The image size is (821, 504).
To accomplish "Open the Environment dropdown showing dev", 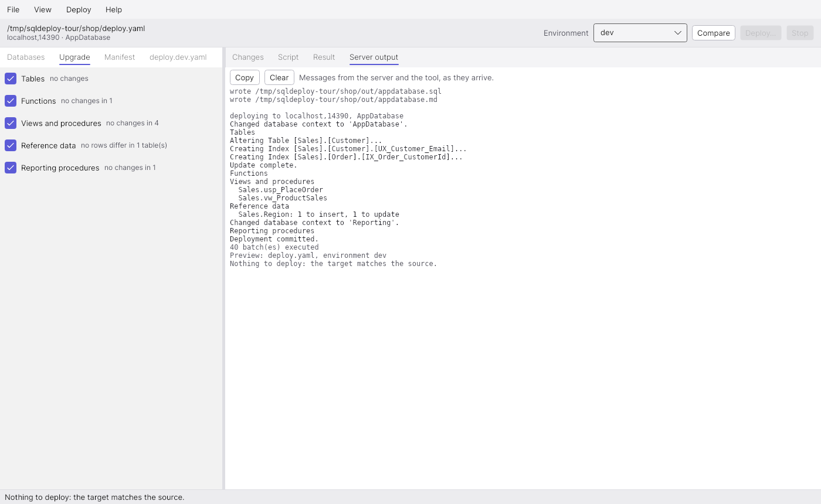I will (x=640, y=33).
